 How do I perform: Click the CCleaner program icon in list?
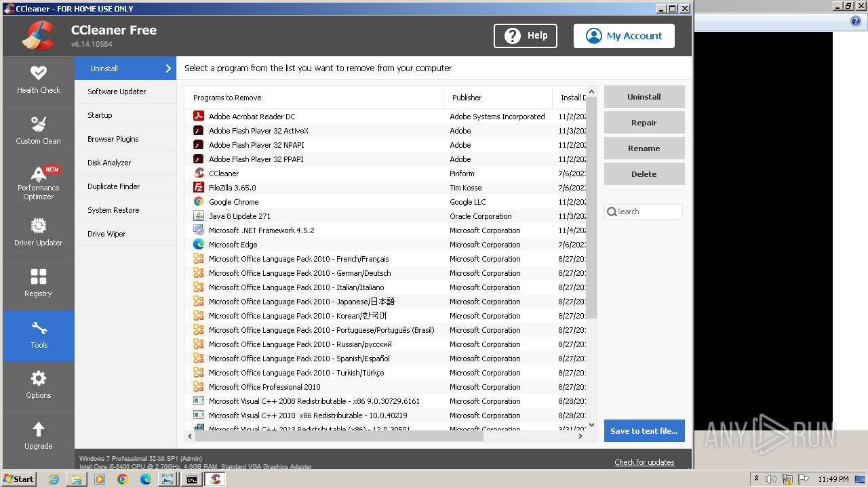pyautogui.click(x=199, y=173)
